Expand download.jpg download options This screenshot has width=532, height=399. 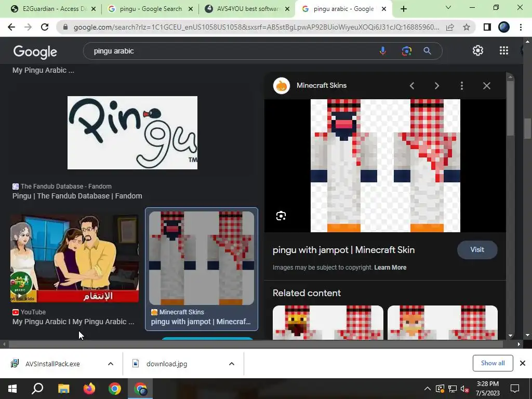click(x=232, y=364)
